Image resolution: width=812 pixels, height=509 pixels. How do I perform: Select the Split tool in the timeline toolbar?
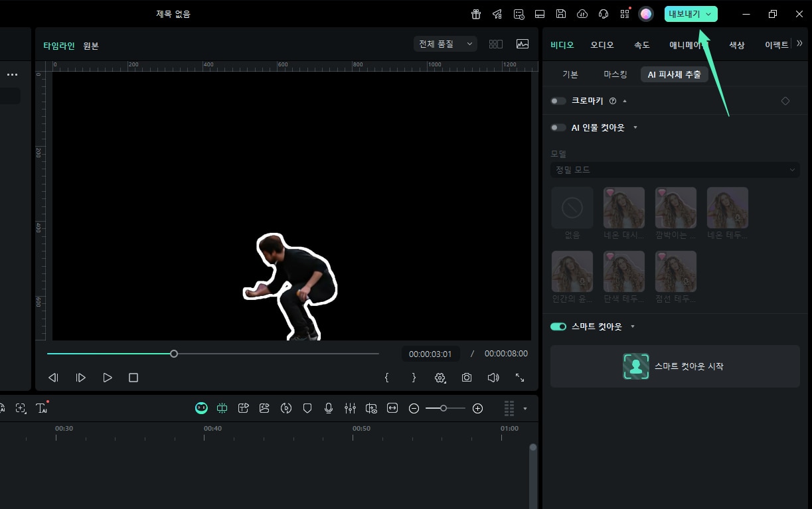pyautogui.click(x=222, y=408)
